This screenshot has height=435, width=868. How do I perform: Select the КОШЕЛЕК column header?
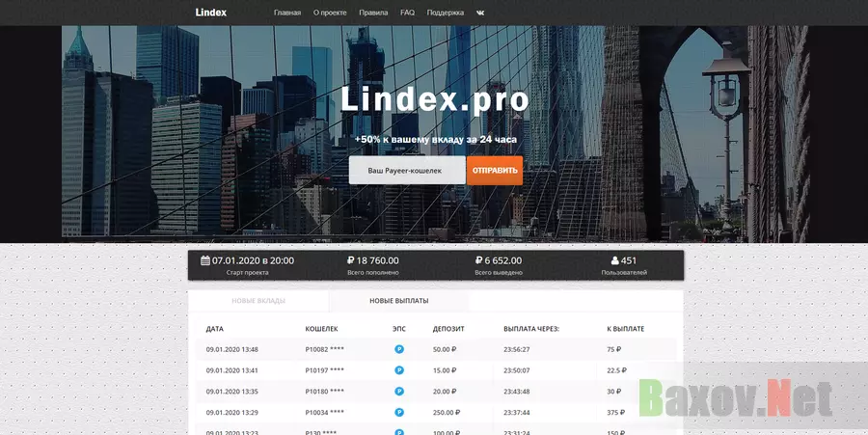(321, 329)
